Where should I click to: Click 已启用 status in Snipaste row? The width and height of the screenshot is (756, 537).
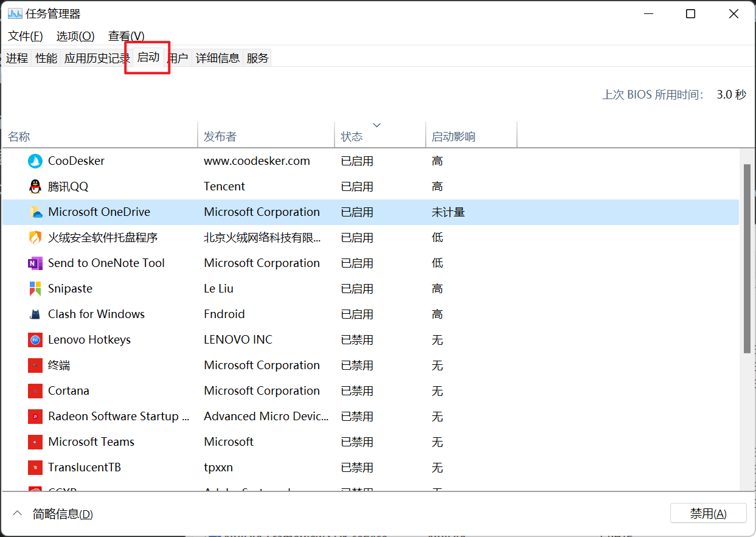click(x=357, y=289)
